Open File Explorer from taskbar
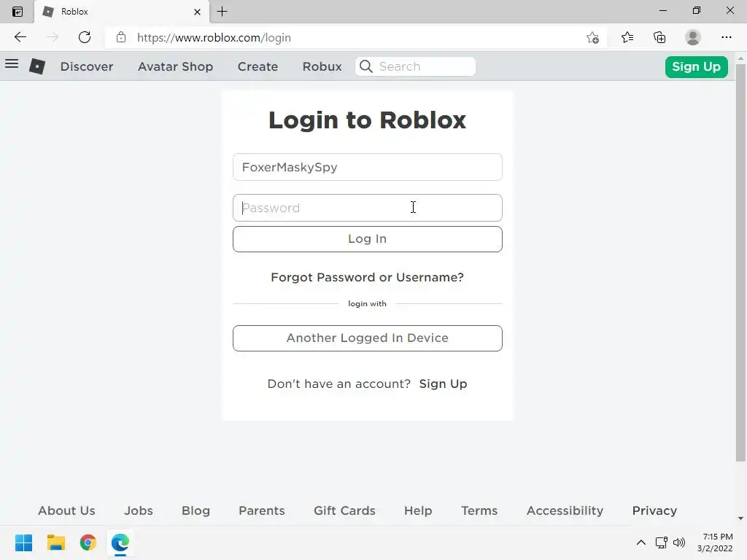Image resolution: width=747 pixels, height=560 pixels. pos(55,542)
